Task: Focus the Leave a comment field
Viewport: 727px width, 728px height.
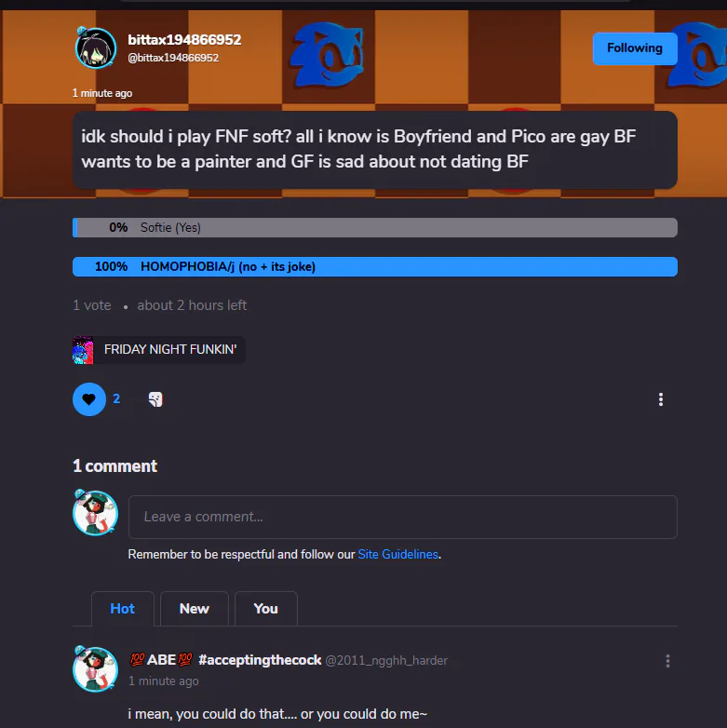Action: [x=402, y=517]
